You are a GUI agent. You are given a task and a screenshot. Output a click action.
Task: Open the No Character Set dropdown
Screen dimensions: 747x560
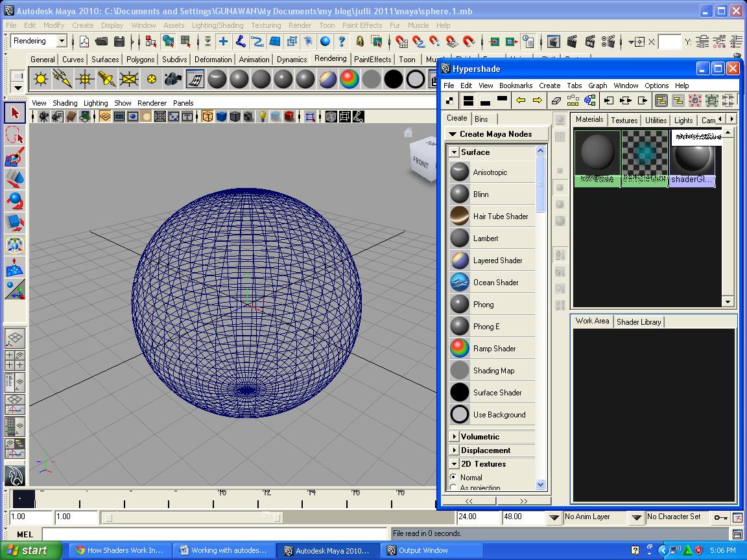637,517
